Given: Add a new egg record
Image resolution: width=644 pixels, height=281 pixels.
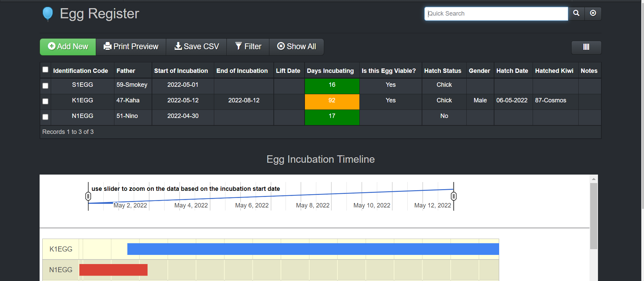Looking at the screenshot, I should [x=68, y=47].
